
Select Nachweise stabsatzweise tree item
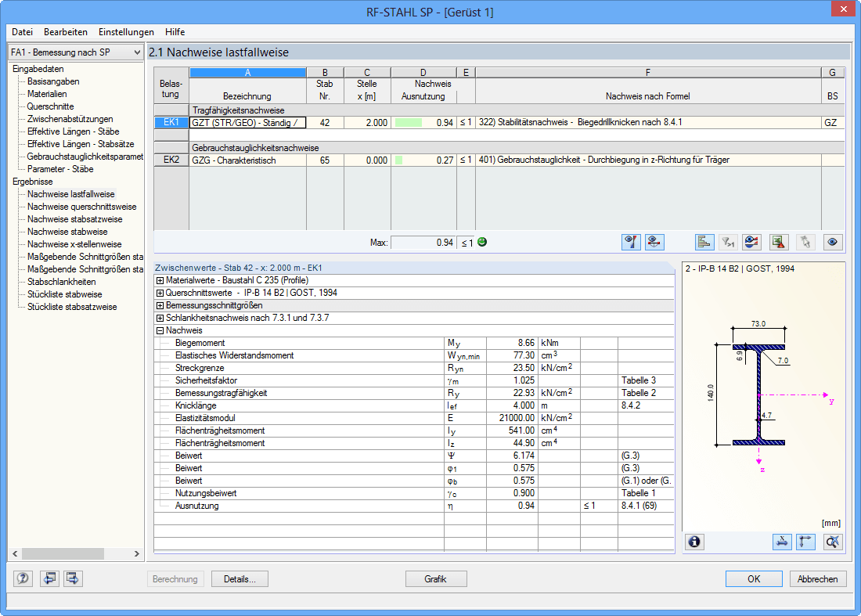74,220
